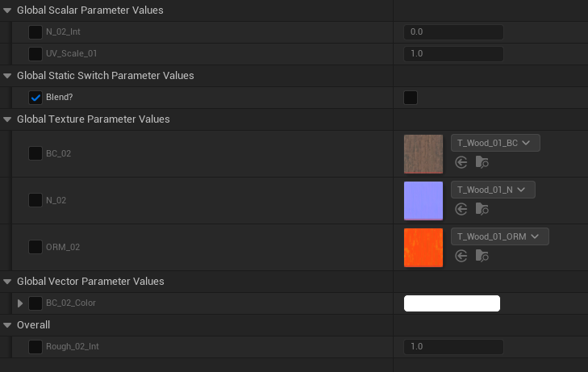Use selected asset for ORM_02 texture
Viewport: 588px width, 372px height.
click(461, 256)
